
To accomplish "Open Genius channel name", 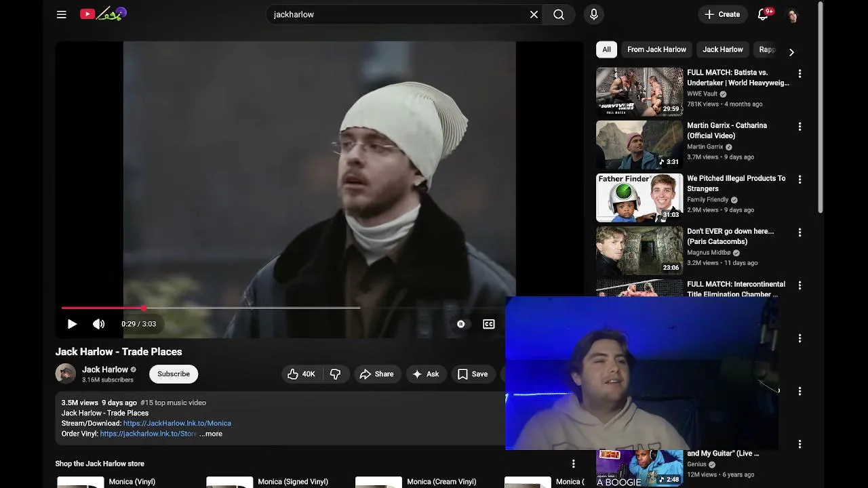I will [696, 464].
